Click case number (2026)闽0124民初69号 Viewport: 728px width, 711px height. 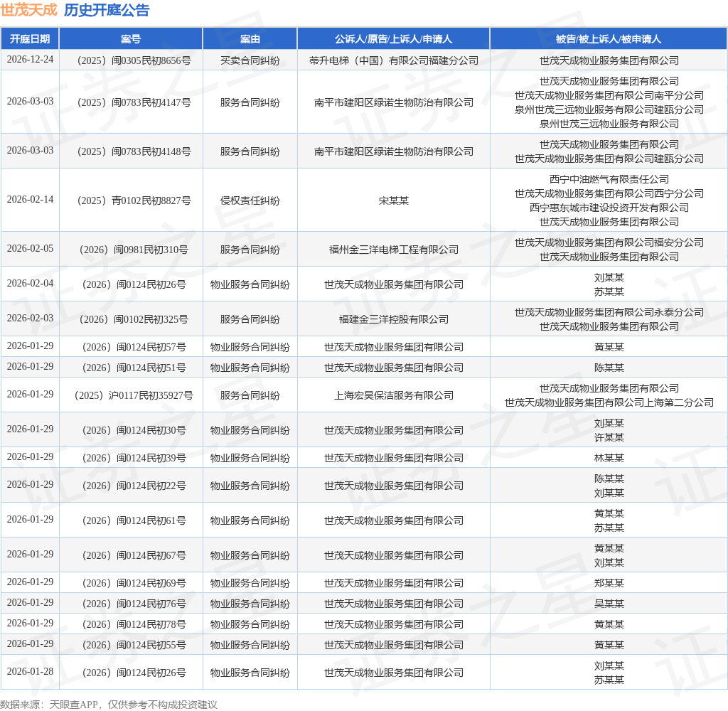pos(134,583)
